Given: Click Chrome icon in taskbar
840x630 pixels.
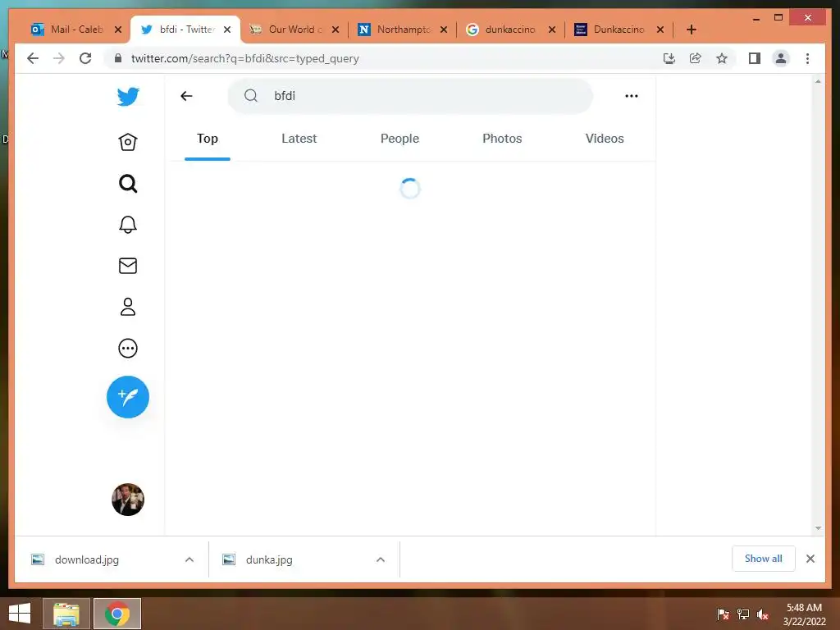Looking at the screenshot, I should tap(117, 614).
